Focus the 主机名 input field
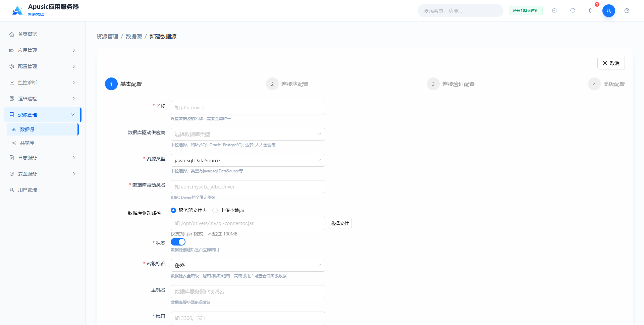 (x=248, y=291)
